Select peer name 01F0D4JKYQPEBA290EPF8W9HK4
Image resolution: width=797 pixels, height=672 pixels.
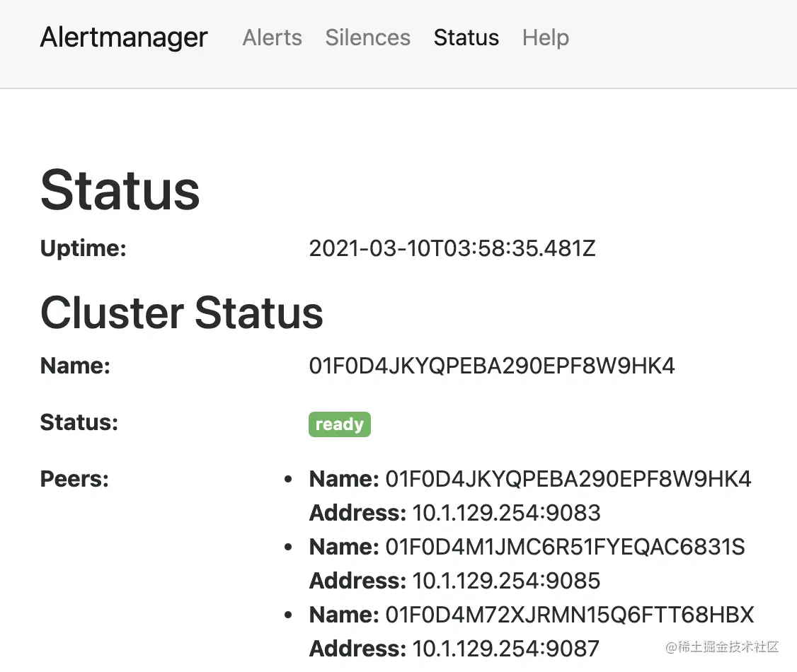click(568, 479)
